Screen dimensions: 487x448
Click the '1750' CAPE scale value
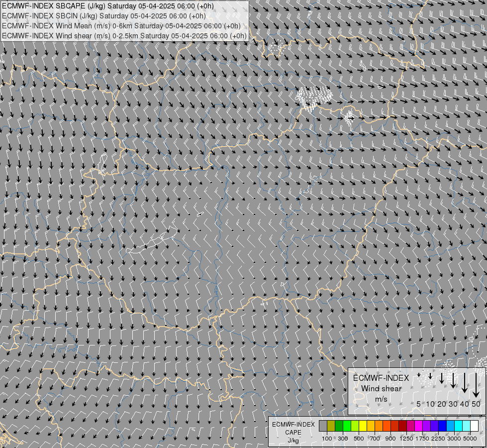click(422, 439)
